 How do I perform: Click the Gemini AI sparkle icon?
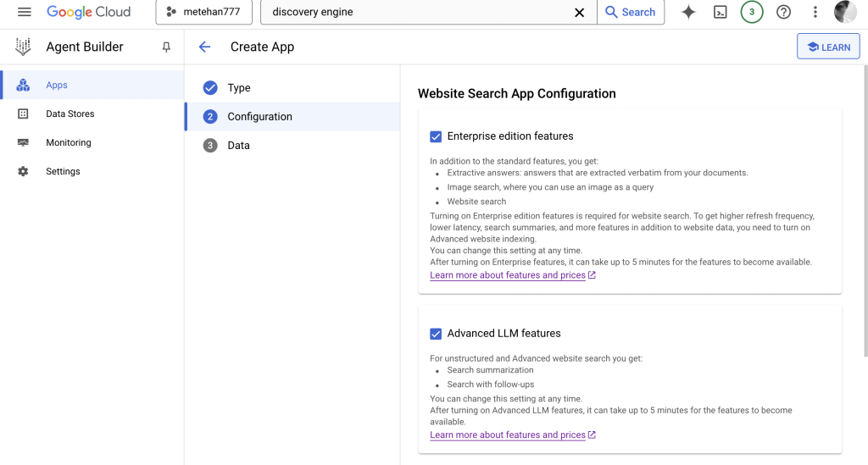point(688,13)
